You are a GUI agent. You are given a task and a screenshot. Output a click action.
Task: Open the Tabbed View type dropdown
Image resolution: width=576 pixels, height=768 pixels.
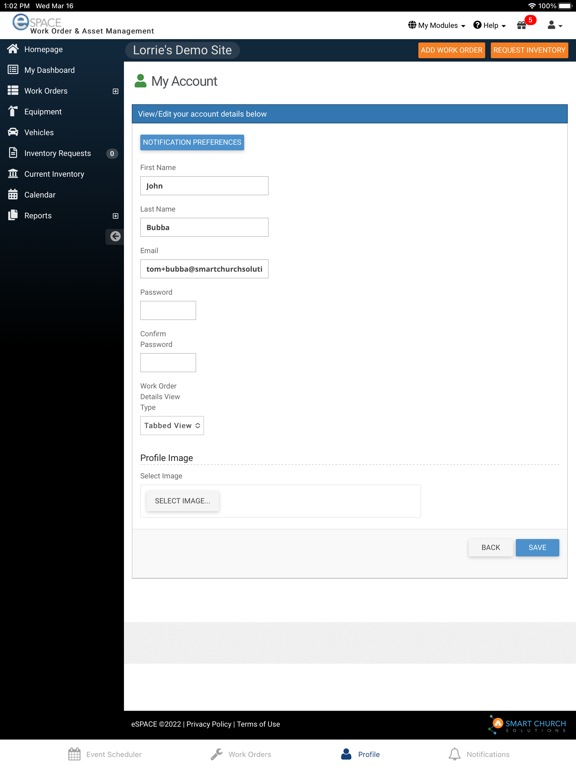[x=172, y=426]
